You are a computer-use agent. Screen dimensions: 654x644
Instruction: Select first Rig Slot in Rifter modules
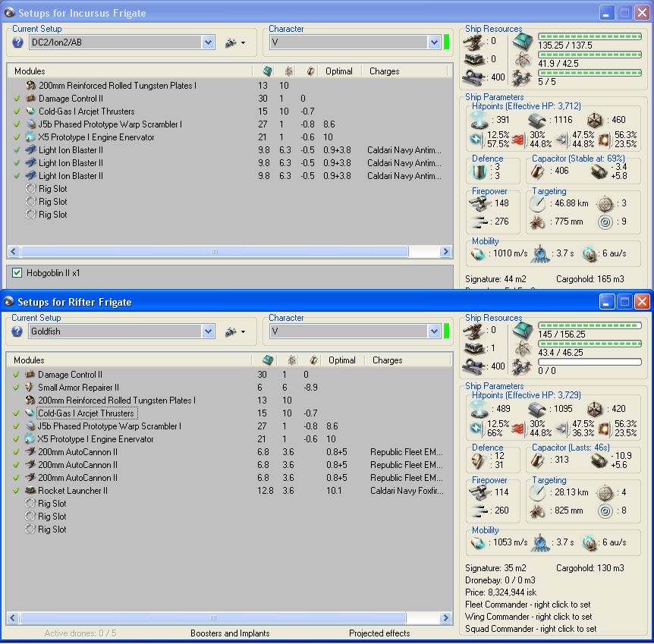[52, 504]
